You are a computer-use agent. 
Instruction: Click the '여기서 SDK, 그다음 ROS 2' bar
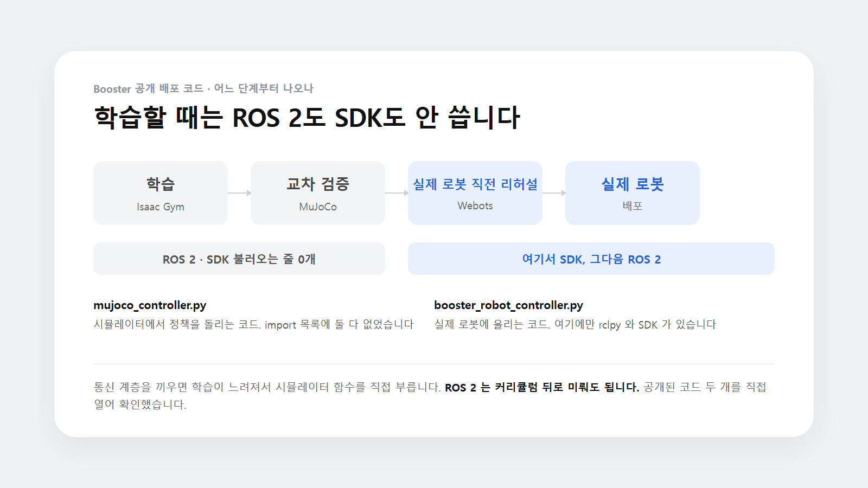pyautogui.click(x=591, y=259)
